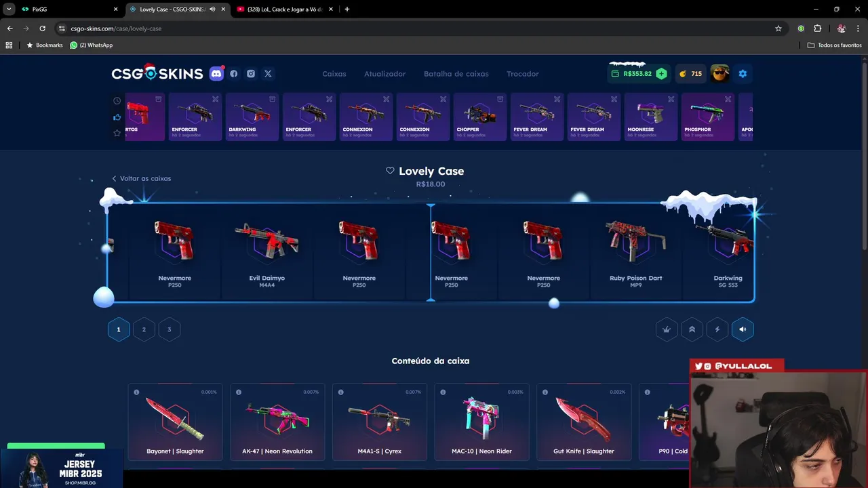This screenshot has width=868, height=488.
Task: Open the Chrome three-dot menu
Action: coord(859,28)
